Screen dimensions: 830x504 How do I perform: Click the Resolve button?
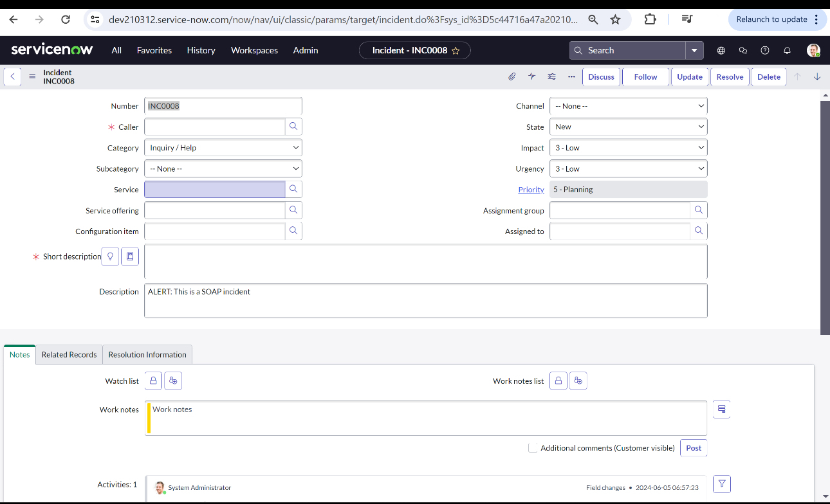click(x=730, y=76)
